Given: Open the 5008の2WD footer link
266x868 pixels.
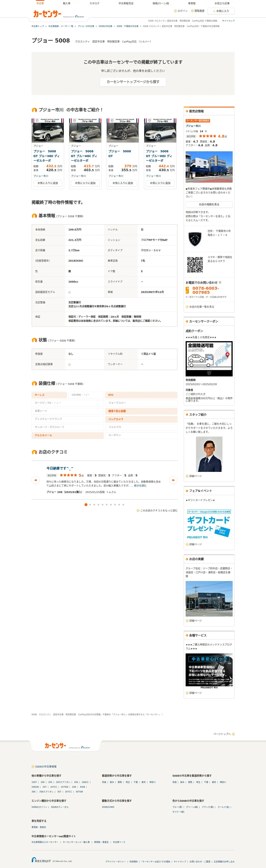Looking at the screenshot, I should click(x=108, y=807).
